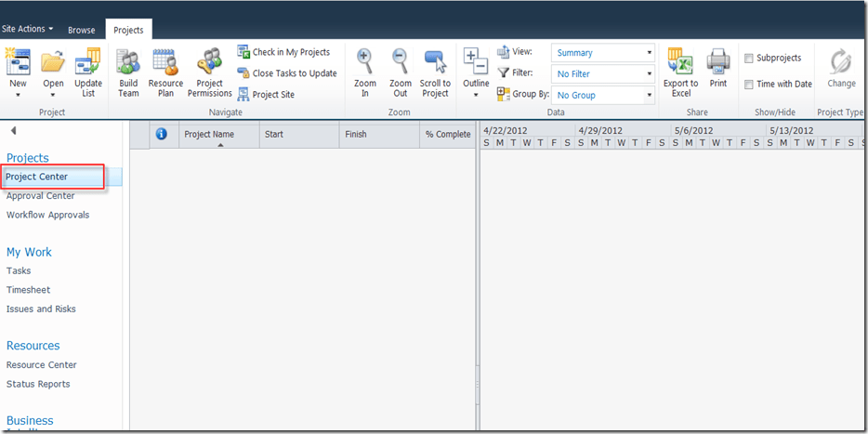Open the Group By dropdown
The width and height of the screenshot is (868, 434).
click(x=603, y=96)
